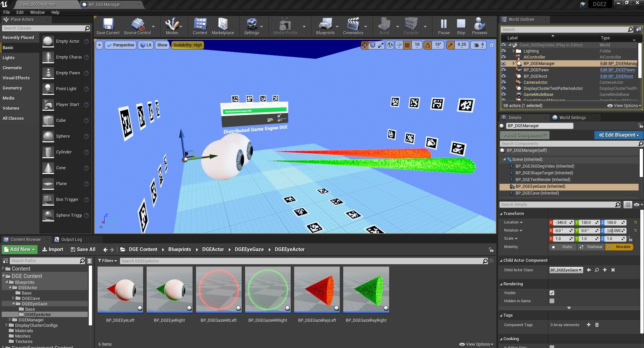Expand the DGEManager folder in the tree
Image resolution: width=644 pixels, height=348 pixels.
[x=10, y=320]
